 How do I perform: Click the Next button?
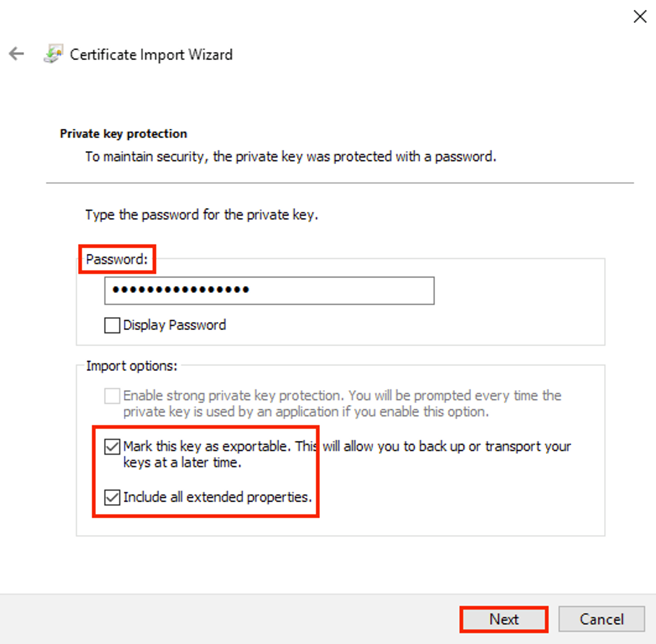(x=504, y=619)
